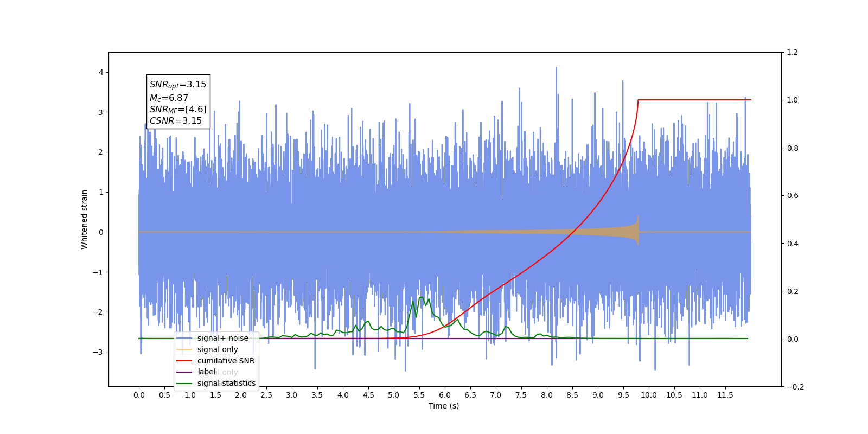Click the 3.0 x-axis tick label
Viewport: 868px width, 434px height.
(x=292, y=395)
